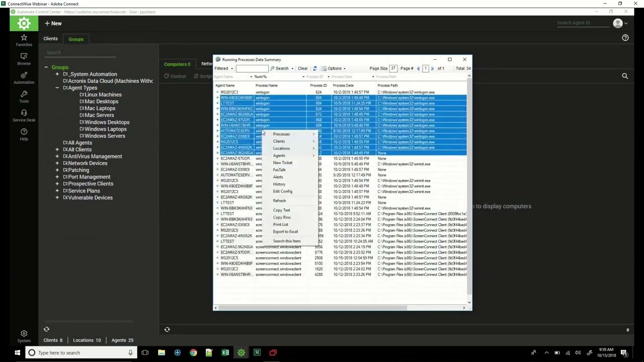Open the Service Desk sidebar section
644x362 pixels.
24,116
